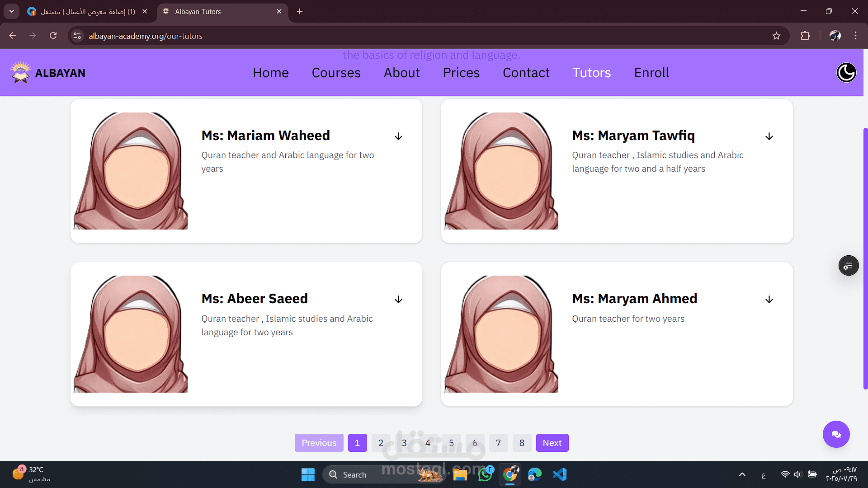Open the Courses menu item
This screenshot has width=868, height=488.
[336, 73]
